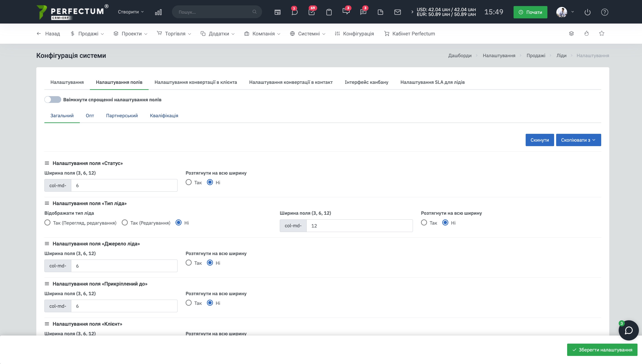Select 'Так (Редагування)' lead type display option
The height and width of the screenshot is (364, 642).
pos(125,223)
